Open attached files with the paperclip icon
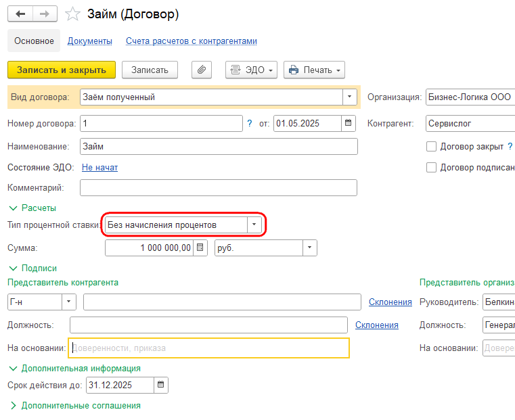 (202, 70)
